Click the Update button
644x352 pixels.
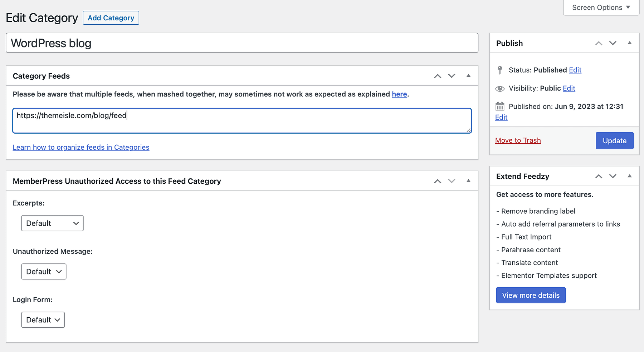pos(614,140)
